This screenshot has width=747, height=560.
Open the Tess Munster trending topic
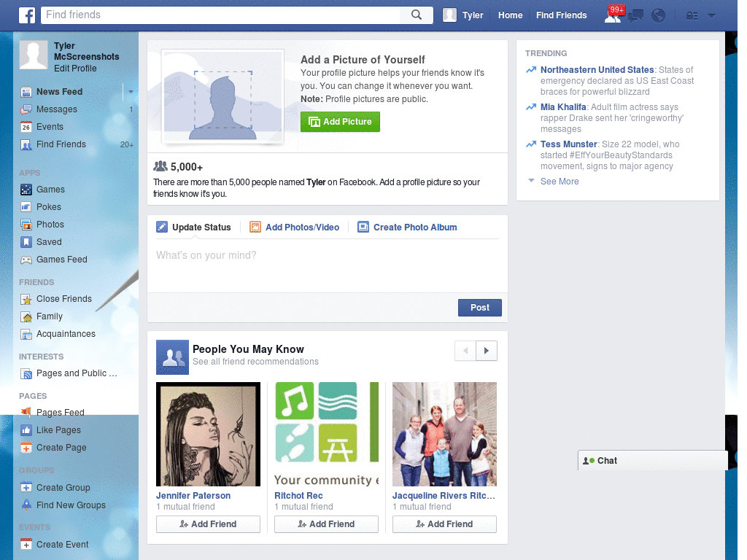(568, 144)
